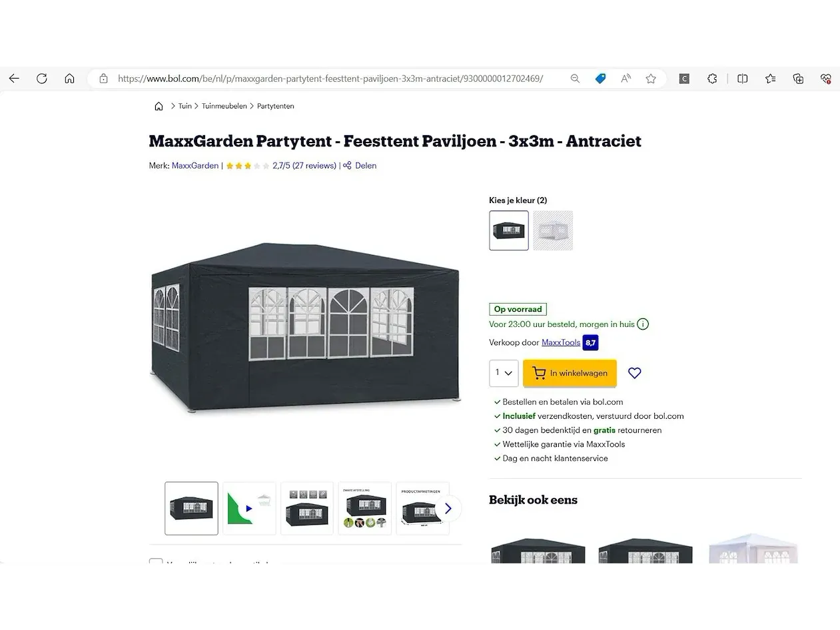
Task: Add page to favorites with star icon
Action: [651, 79]
